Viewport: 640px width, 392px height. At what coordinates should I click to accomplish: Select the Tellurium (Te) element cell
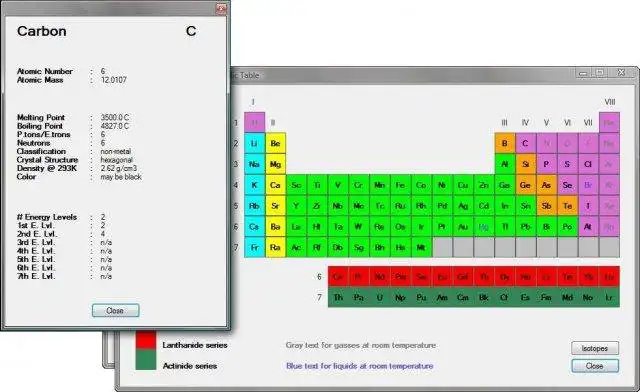click(x=567, y=206)
